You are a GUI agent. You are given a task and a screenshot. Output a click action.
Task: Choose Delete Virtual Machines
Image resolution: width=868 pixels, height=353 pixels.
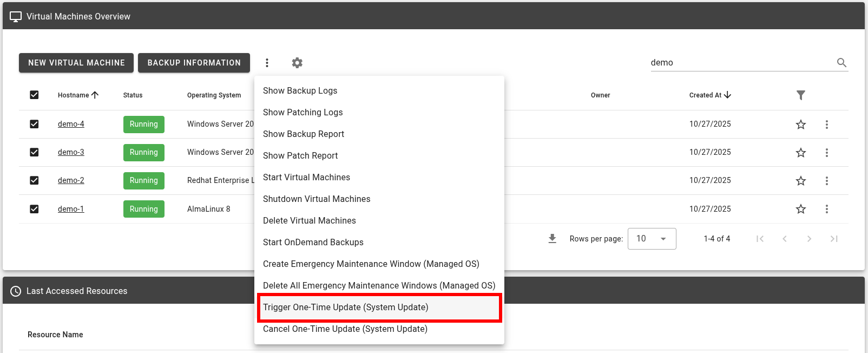pos(379,220)
